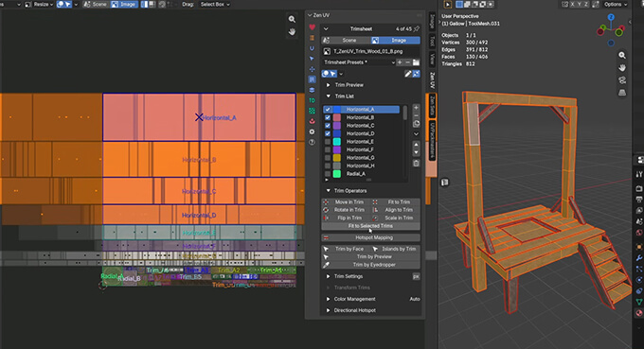
Task: Click the heart favorites icon in Zen UV sidebar
Action: tap(312, 27)
